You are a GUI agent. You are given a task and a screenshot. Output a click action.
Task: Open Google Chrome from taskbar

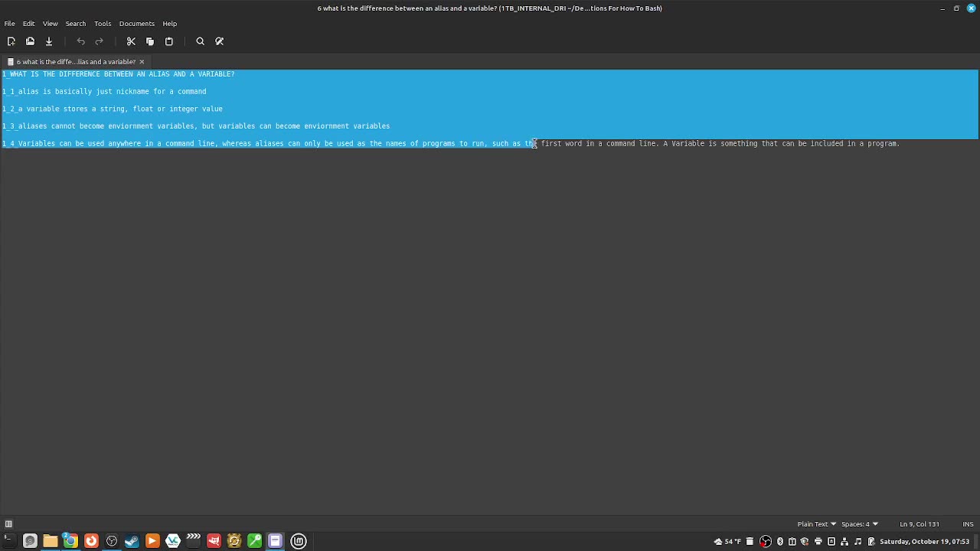click(70, 541)
